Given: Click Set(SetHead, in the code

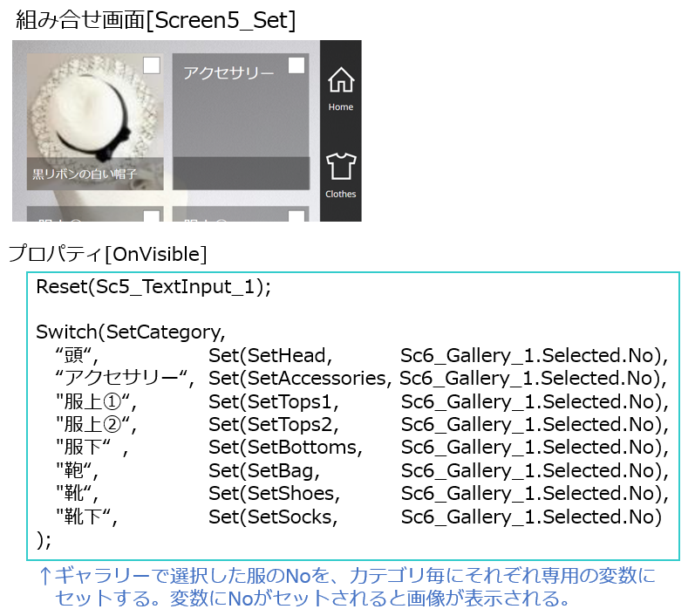Looking at the screenshot, I should click(270, 355).
